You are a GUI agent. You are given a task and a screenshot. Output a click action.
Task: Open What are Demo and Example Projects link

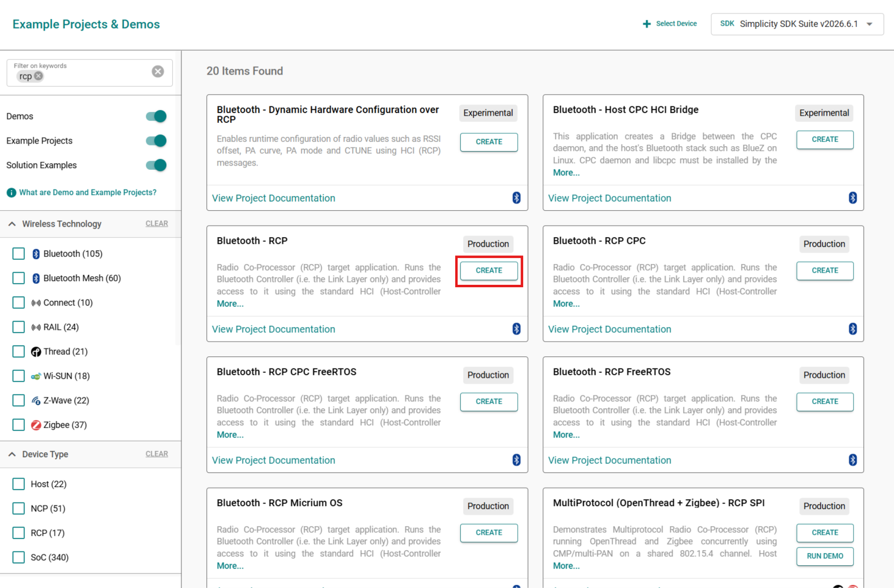[87, 193]
